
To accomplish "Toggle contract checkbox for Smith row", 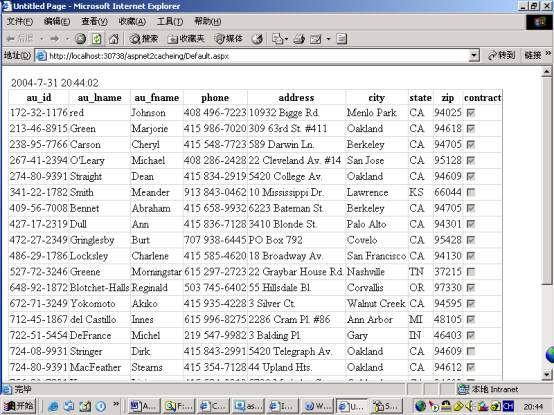I will tap(471, 192).
